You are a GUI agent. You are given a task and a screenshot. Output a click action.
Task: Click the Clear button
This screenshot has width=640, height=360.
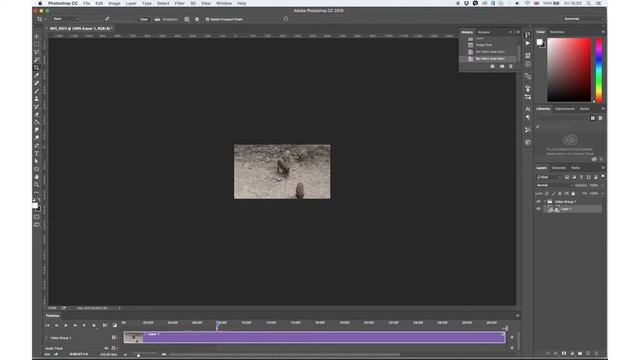tap(144, 19)
